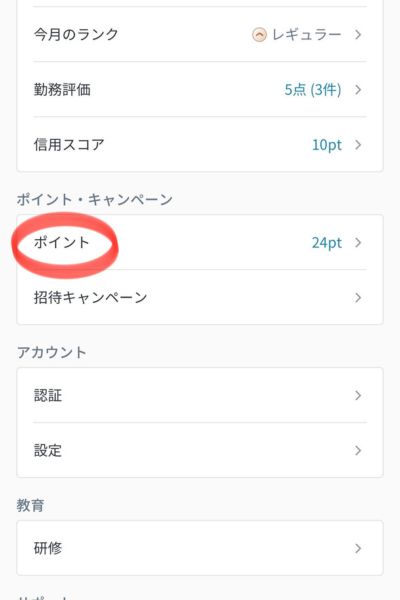Tap the 10pt credit score value
This screenshot has height=600, width=400.
click(x=327, y=145)
